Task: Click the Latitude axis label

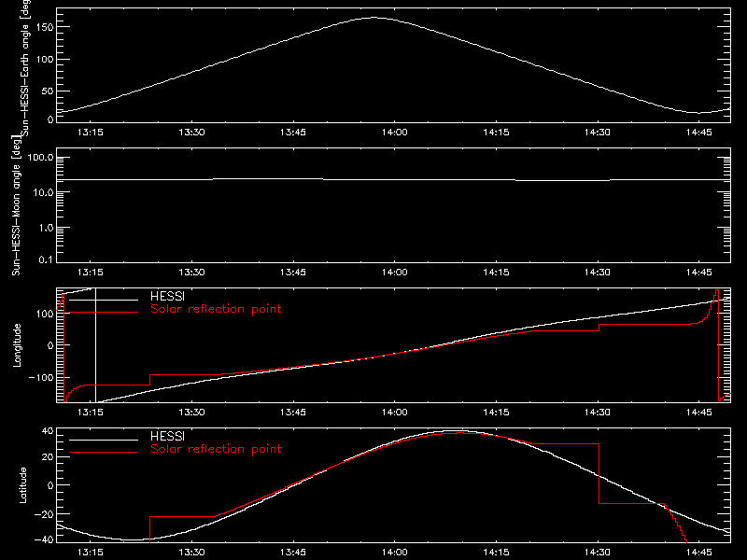Action: point(22,485)
